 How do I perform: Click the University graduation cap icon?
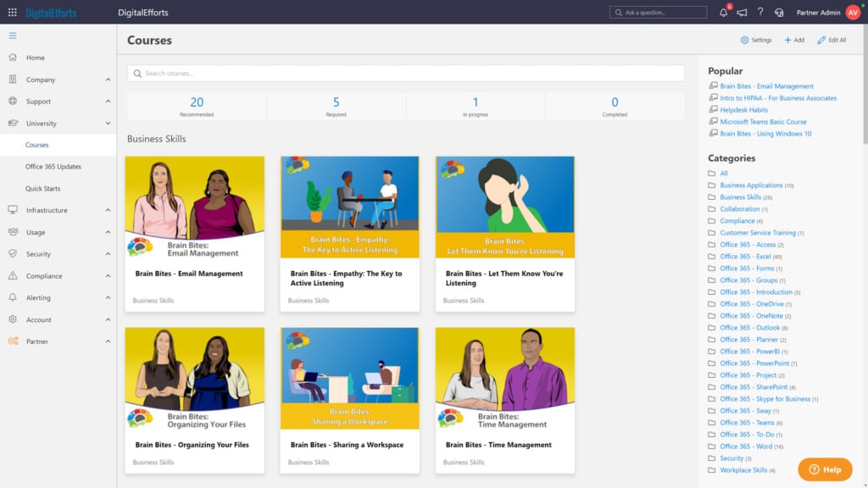13,123
